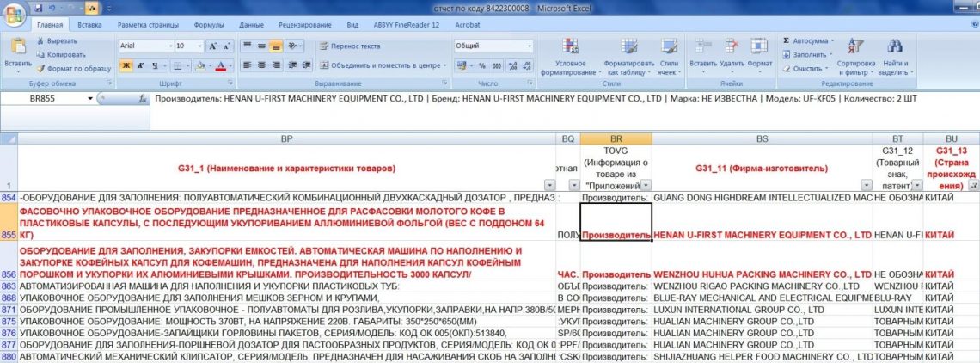Expand the Автосумма dropdown arrow

(832, 40)
